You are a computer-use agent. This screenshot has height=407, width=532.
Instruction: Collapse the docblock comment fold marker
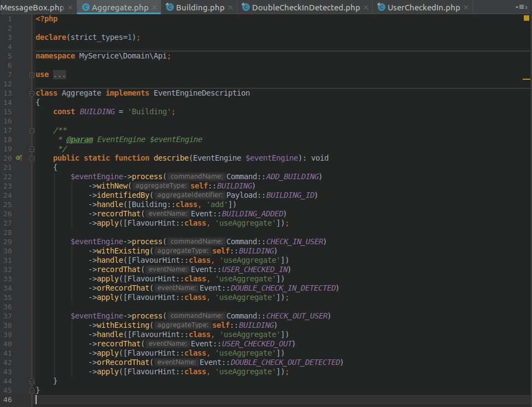[x=32, y=130]
